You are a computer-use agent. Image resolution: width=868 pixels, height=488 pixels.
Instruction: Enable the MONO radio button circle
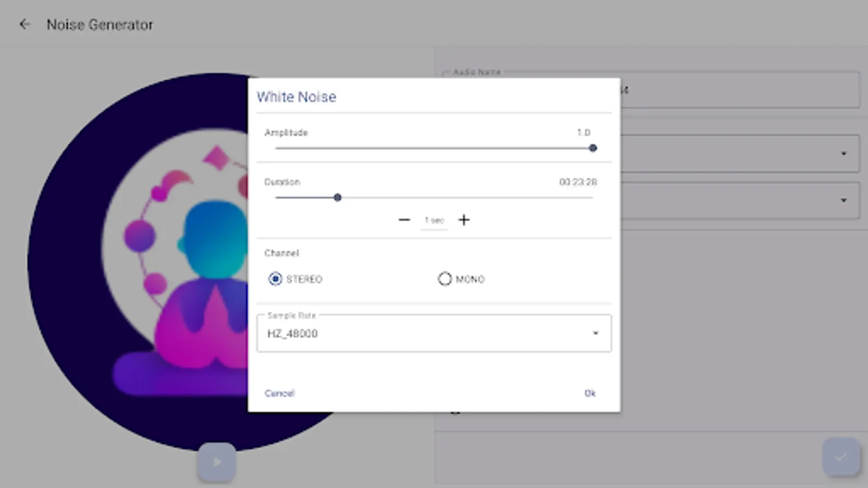[445, 279]
